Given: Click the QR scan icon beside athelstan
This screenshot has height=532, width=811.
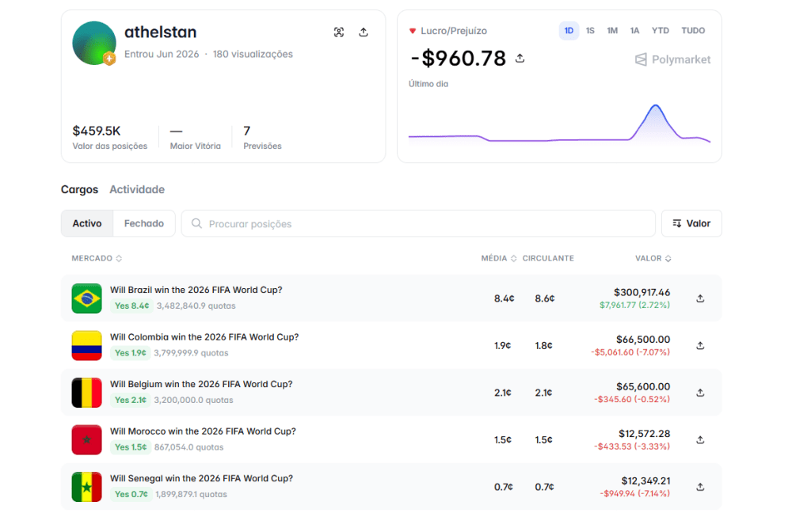Looking at the screenshot, I should coord(339,32).
